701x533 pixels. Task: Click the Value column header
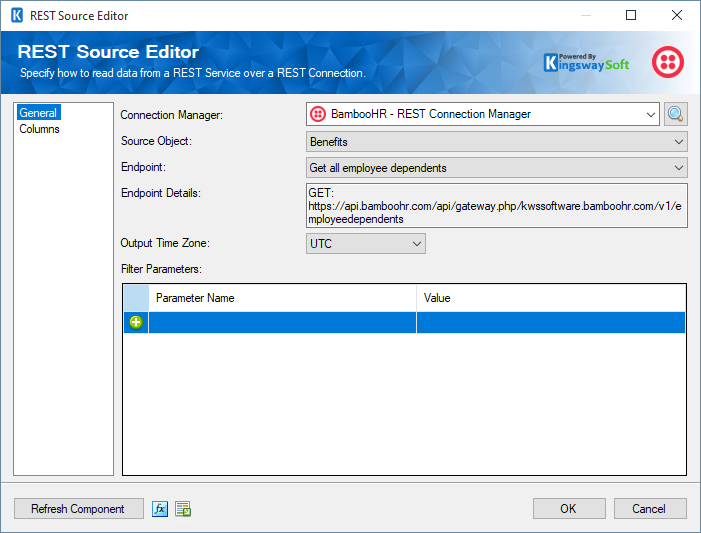pyautogui.click(x=551, y=298)
